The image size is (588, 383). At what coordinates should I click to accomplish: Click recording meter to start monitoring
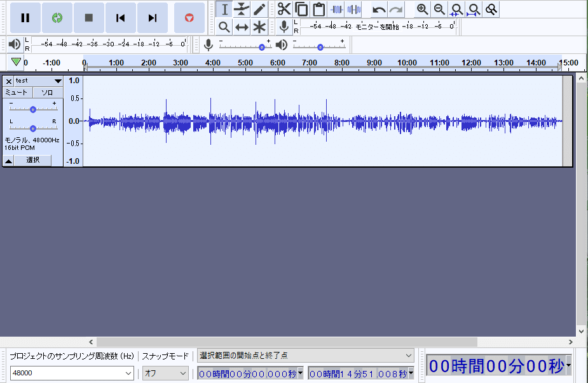[x=378, y=27]
